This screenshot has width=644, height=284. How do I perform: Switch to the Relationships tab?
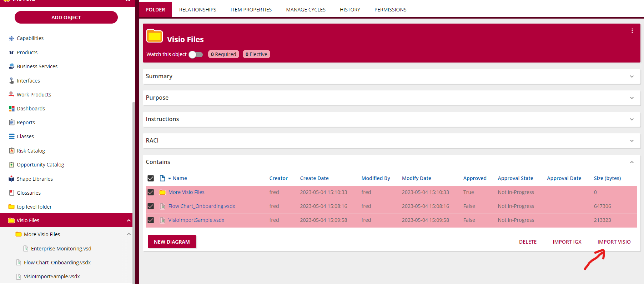(197, 10)
